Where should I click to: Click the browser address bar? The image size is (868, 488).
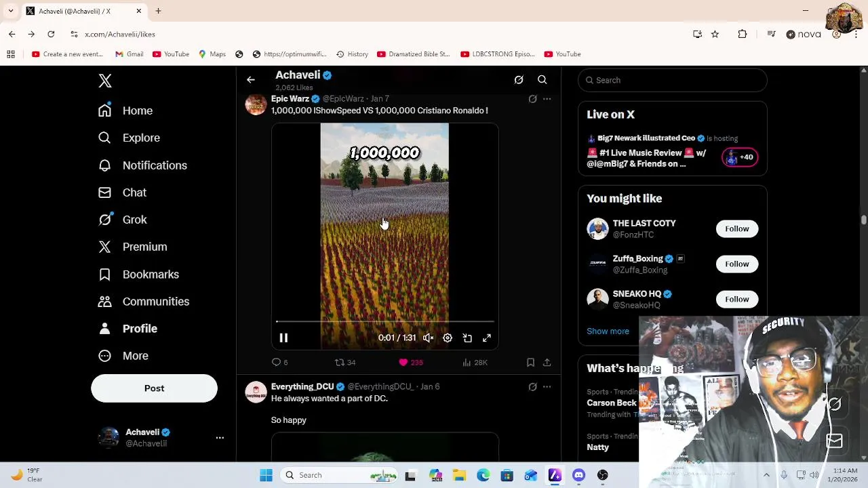380,34
